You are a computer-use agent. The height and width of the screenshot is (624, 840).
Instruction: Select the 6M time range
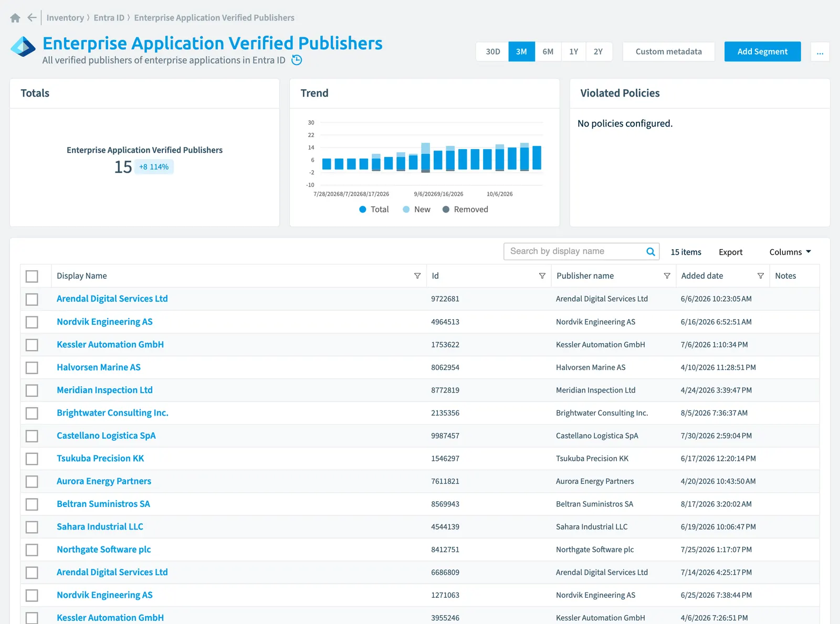pyautogui.click(x=548, y=51)
